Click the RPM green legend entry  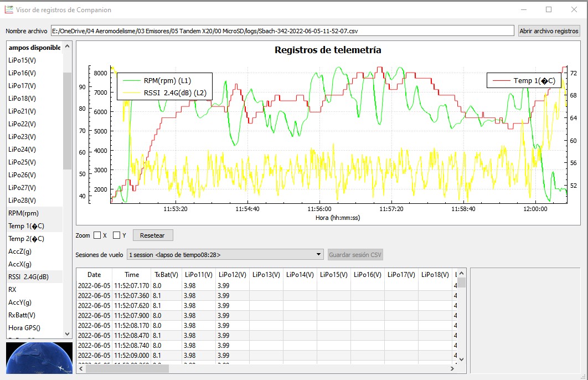pyautogui.click(x=167, y=81)
